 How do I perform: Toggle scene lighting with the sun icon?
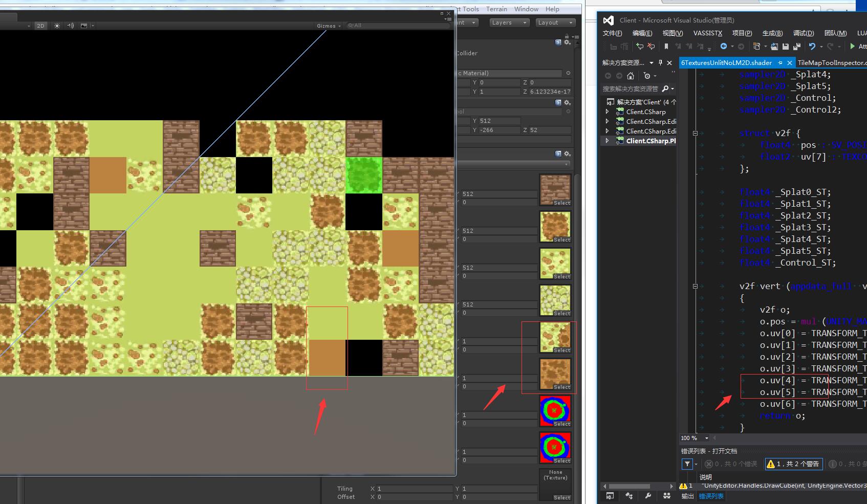click(x=56, y=26)
